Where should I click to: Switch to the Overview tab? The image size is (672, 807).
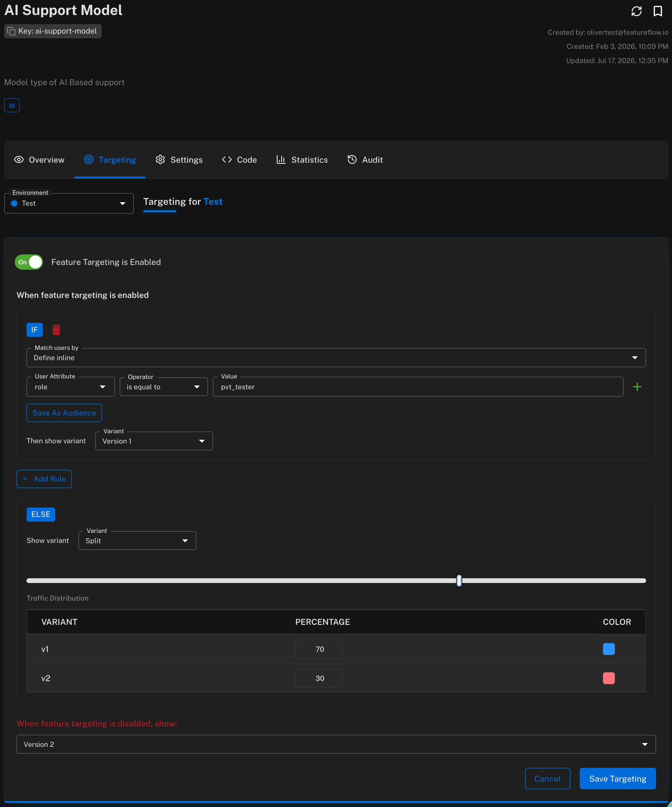pyautogui.click(x=39, y=160)
